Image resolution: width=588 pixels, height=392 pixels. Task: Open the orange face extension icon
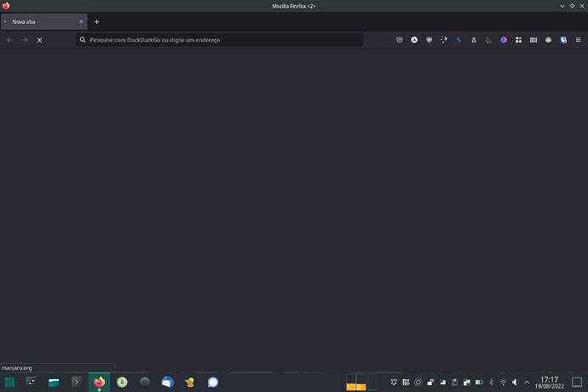point(548,40)
